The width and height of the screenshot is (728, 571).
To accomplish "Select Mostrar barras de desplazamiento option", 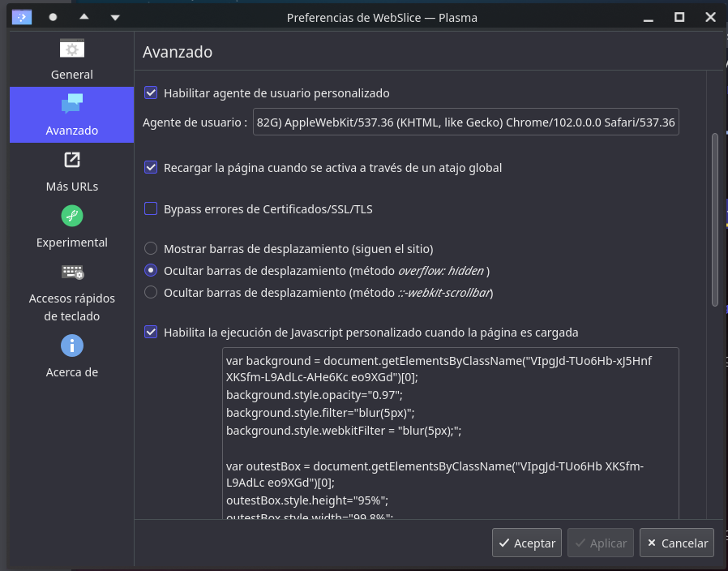I will click(x=151, y=248).
